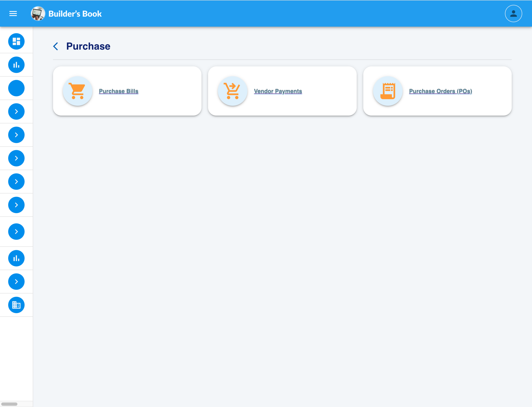Click the sidebar horizontal scrollbar thumb
The width and height of the screenshot is (532, 407).
pyautogui.click(x=9, y=404)
